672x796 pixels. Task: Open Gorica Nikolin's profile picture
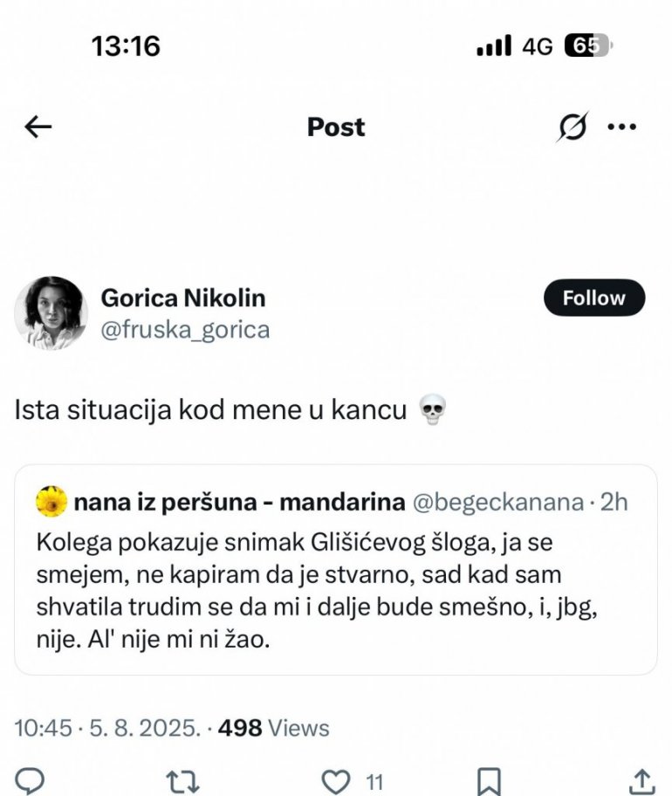[51, 313]
